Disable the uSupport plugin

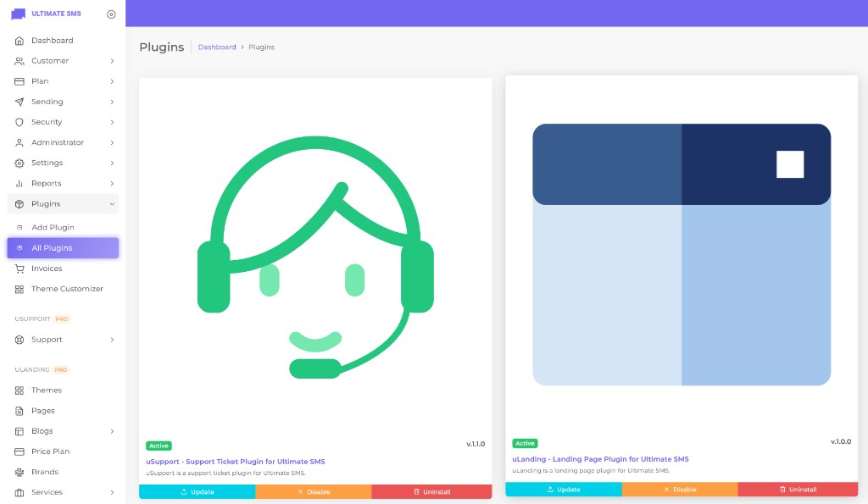[x=314, y=492]
